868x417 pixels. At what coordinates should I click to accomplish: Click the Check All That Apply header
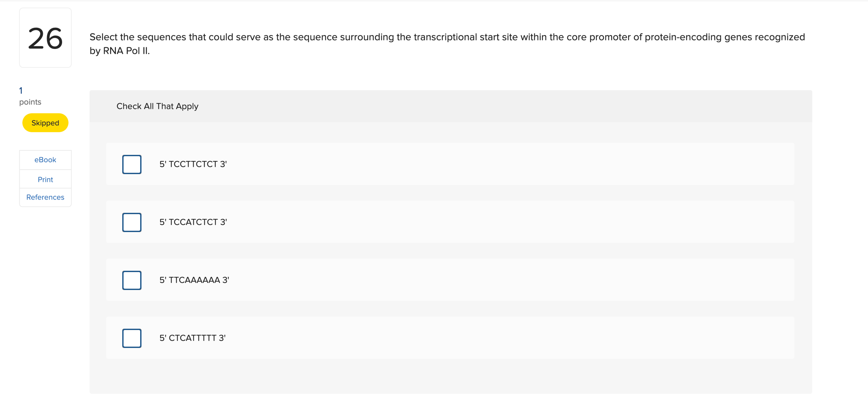click(157, 106)
